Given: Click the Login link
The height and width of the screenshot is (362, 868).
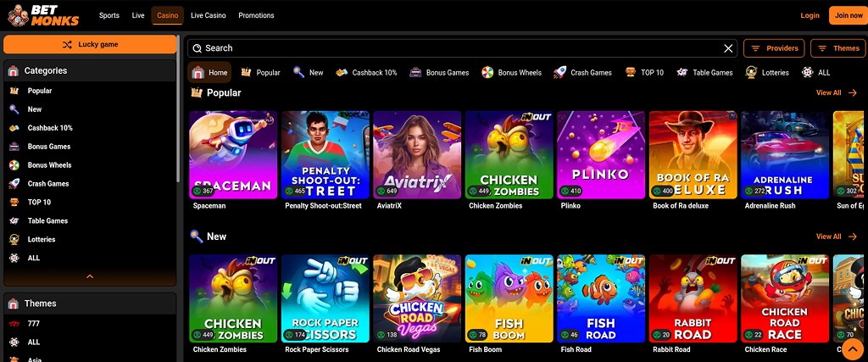Looking at the screenshot, I should (810, 15).
